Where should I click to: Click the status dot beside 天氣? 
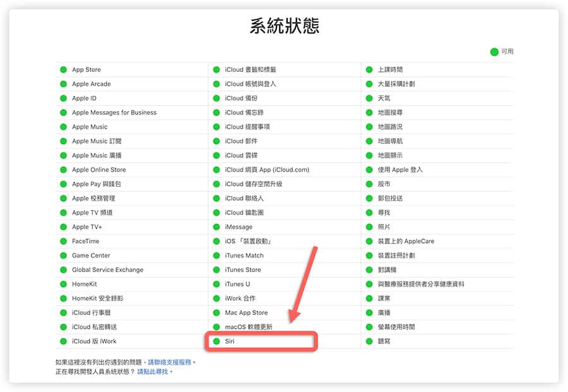[x=369, y=98]
